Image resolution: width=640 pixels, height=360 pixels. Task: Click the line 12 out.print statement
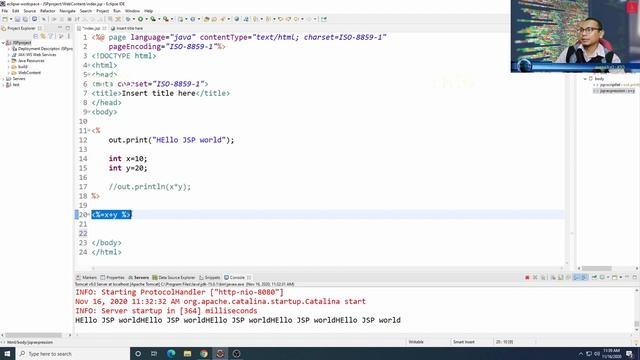(171, 140)
